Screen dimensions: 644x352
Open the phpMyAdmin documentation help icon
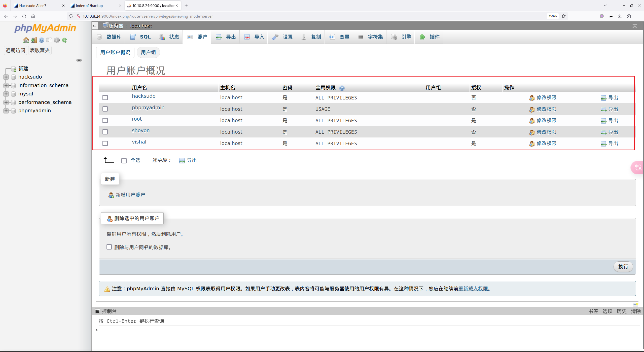42,40
